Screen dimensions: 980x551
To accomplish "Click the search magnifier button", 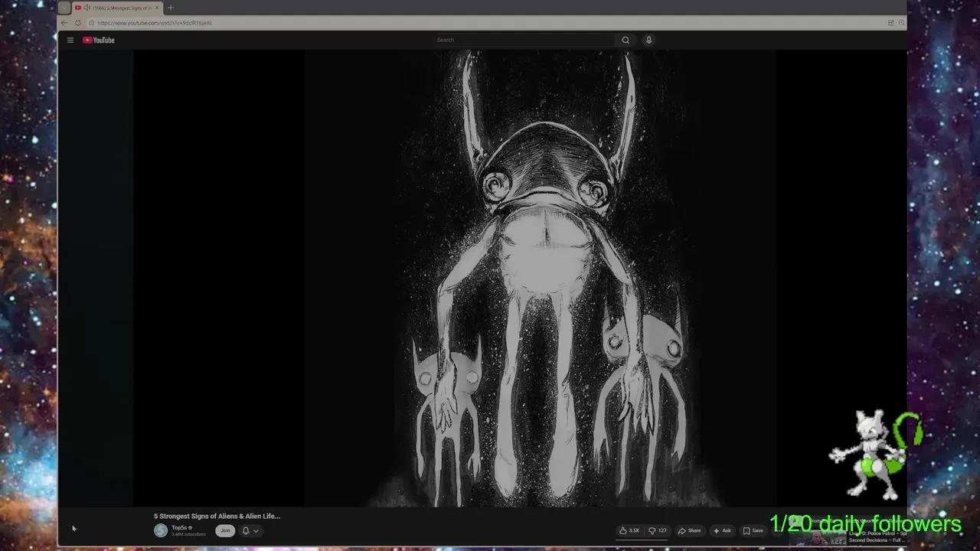I will pos(626,40).
